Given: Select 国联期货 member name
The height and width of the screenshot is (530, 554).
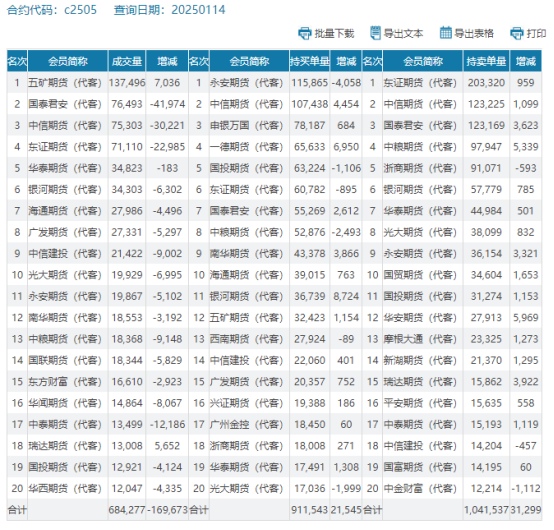Looking at the screenshot, I should click(x=65, y=360).
